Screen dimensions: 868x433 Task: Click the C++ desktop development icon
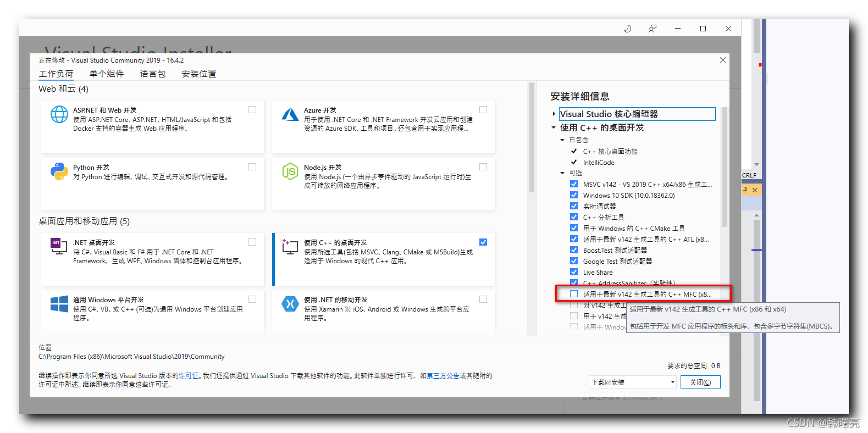point(290,246)
